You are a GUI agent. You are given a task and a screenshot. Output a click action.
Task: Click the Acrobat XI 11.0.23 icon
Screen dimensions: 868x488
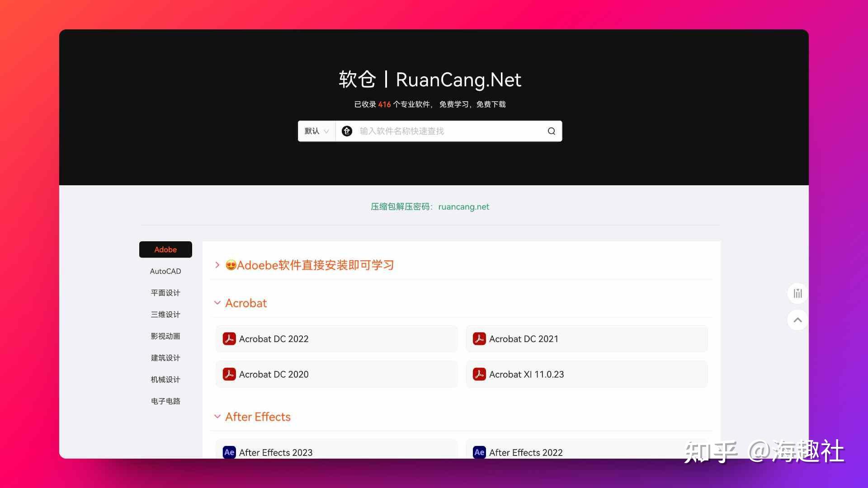479,374
